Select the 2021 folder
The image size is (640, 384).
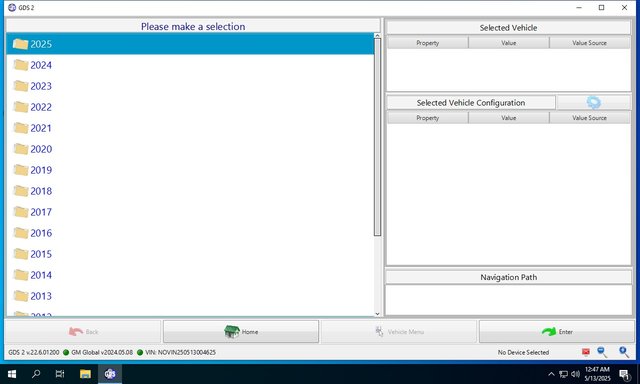[190, 128]
